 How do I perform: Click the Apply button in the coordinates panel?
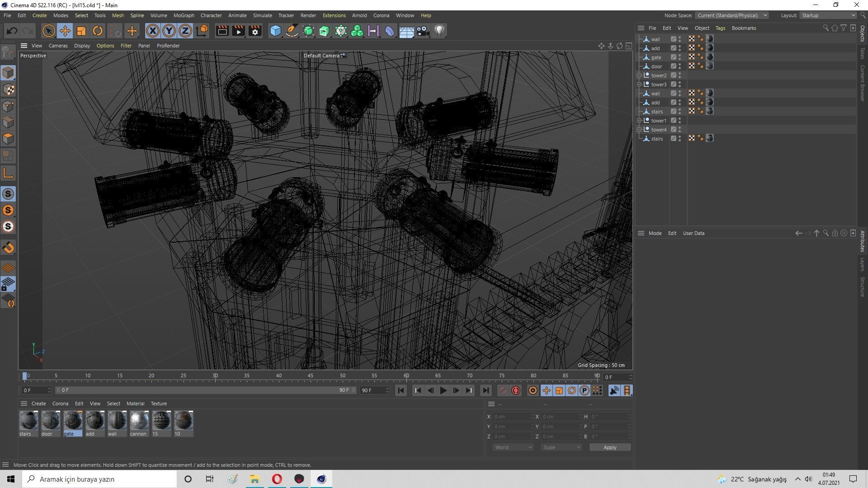pyautogui.click(x=609, y=447)
